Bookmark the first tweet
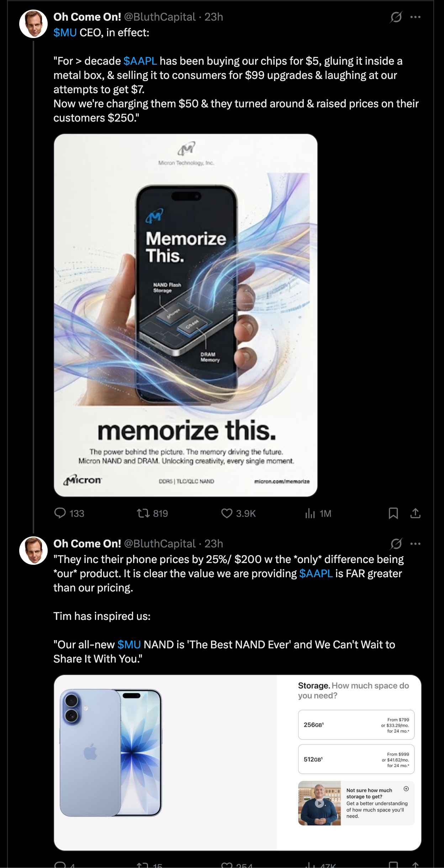The height and width of the screenshot is (868, 444). coord(393,513)
